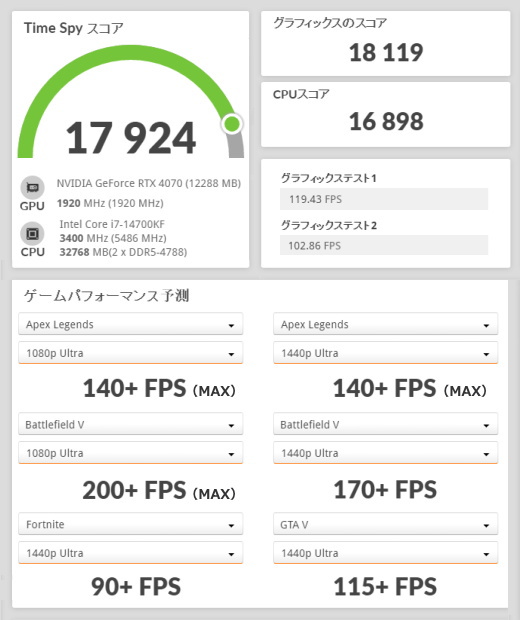Click the グラフィックスのスコア label
The height and width of the screenshot is (620, 520).
[330, 23]
